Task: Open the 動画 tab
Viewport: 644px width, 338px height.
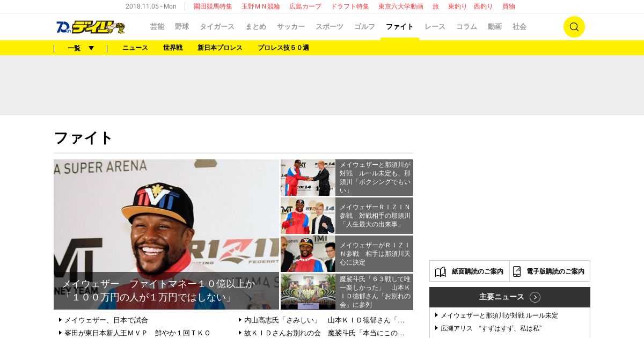Action: [x=495, y=27]
